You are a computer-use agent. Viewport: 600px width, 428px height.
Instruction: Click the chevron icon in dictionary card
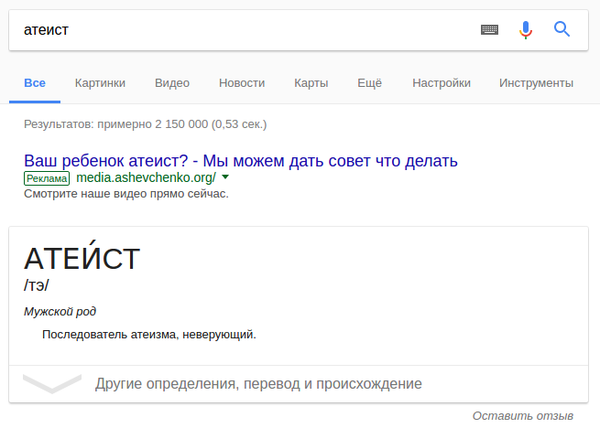pyautogui.click(x=52, y=384)
